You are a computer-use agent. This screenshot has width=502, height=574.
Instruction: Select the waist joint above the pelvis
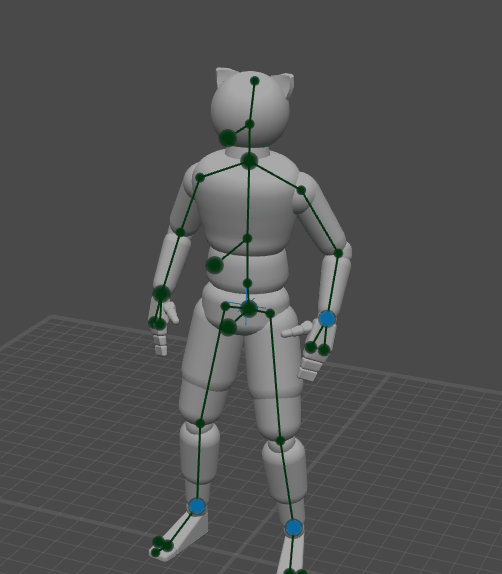point(248,283)
